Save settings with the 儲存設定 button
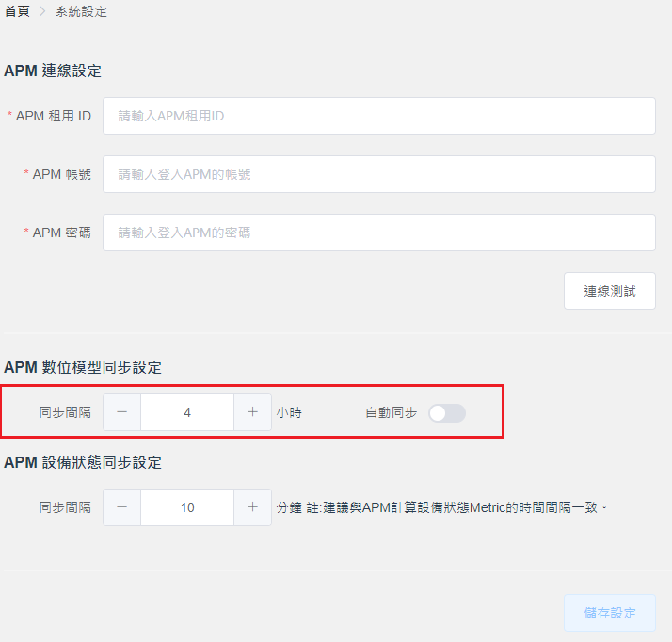 609,613
